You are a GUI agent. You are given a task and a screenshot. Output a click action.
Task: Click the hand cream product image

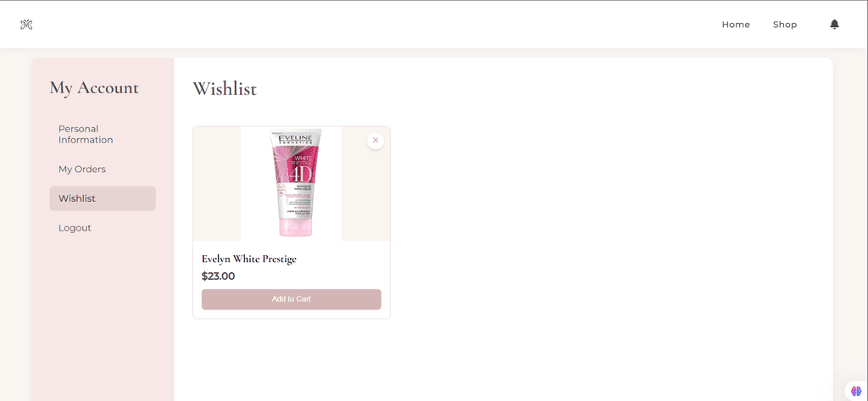coord(292,183)
